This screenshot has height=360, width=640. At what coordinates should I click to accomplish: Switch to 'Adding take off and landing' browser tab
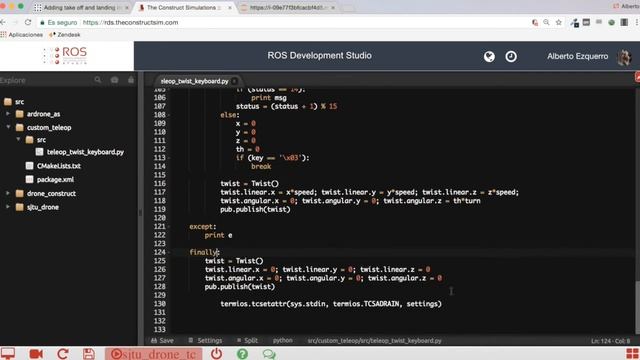(x=82, y=8)
